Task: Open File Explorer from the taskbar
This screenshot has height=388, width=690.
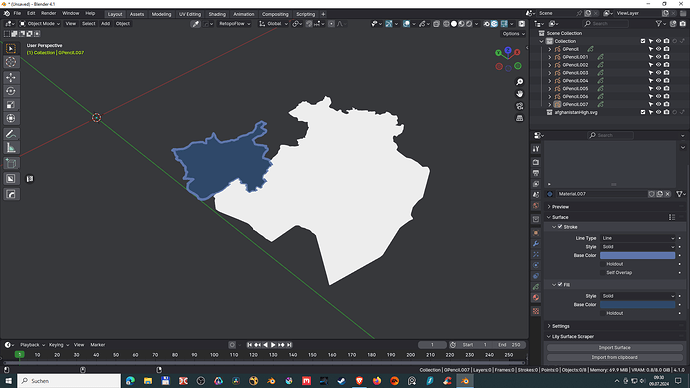Action: point(148,381)
